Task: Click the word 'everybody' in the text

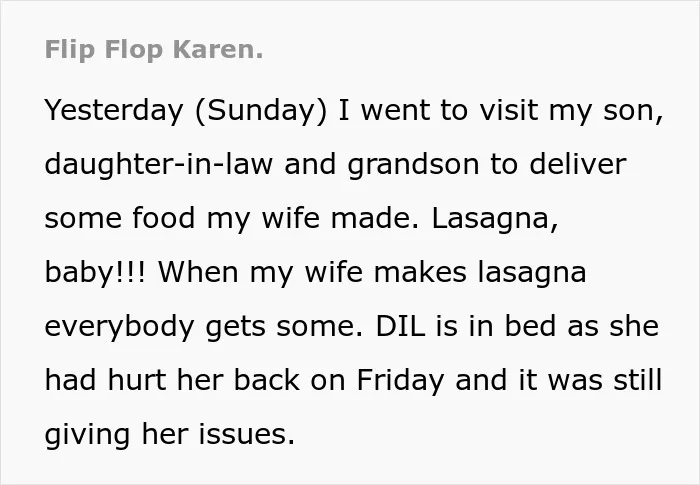Action: tap(119, 327)
